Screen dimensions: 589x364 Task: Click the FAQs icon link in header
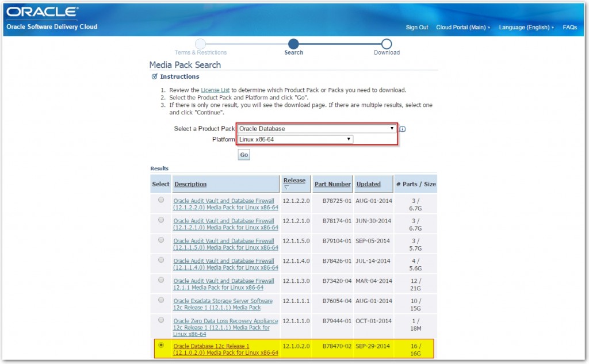569,27
